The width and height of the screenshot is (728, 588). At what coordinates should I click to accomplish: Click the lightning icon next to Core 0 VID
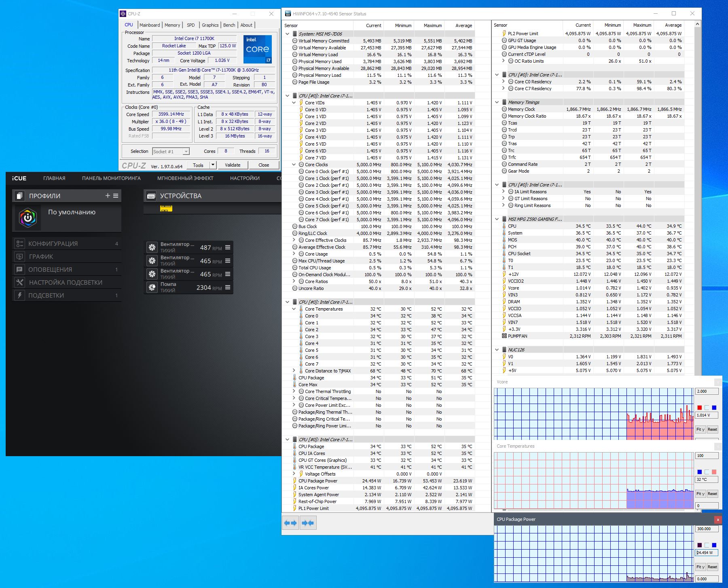(x=301, y=110)
